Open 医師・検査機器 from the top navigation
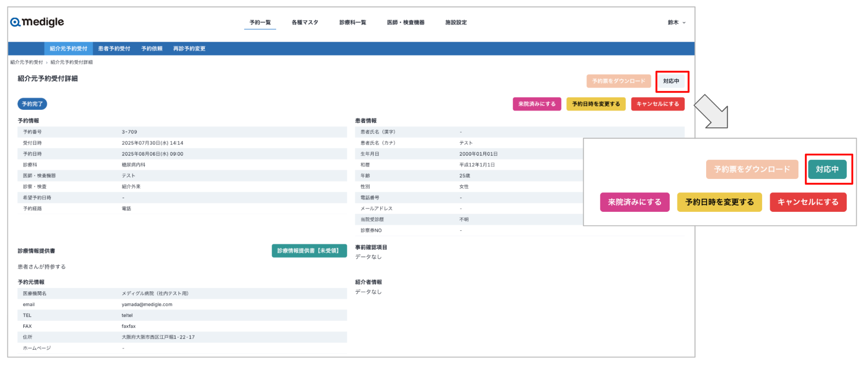Viewport: 868px width, 365px height. tap(406, 22)
